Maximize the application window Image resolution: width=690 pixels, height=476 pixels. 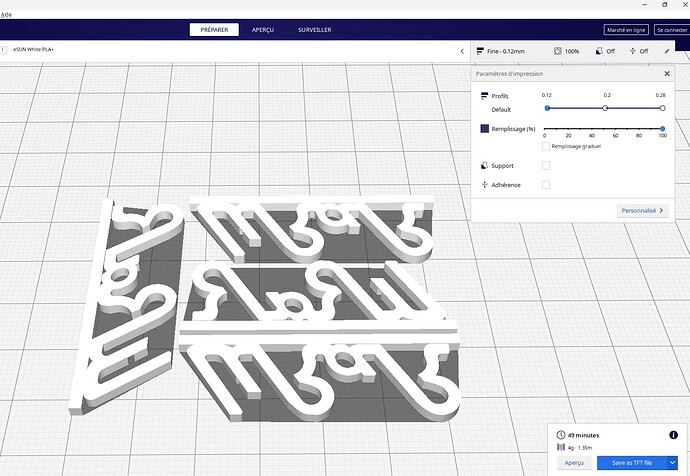click(x=664, y=4)
